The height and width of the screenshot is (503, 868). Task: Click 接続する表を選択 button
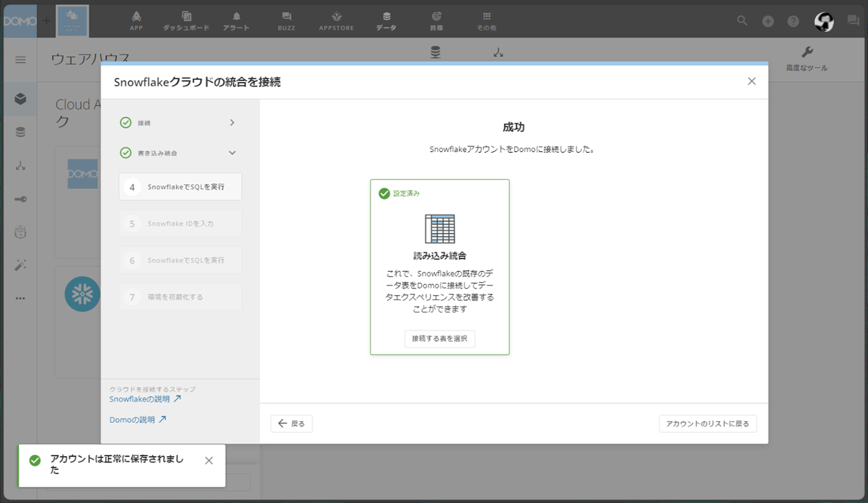439,339
